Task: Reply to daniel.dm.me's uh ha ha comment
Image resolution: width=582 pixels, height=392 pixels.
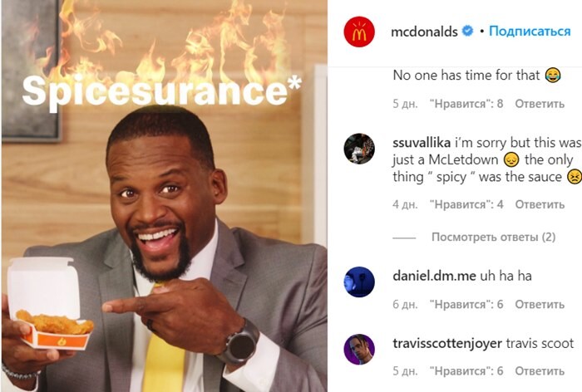Action: click(x=540, y=305)
